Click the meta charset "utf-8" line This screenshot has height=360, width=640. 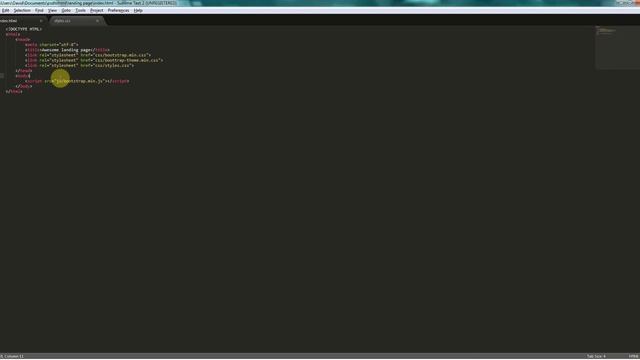click(x=51, y=44)
